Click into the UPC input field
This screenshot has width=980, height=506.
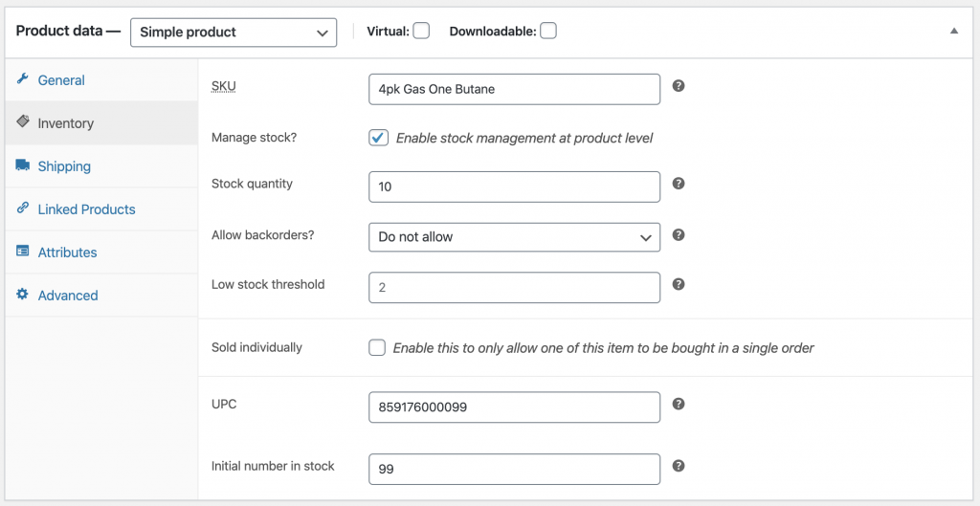pyautogui.click(x=514, y=407)
